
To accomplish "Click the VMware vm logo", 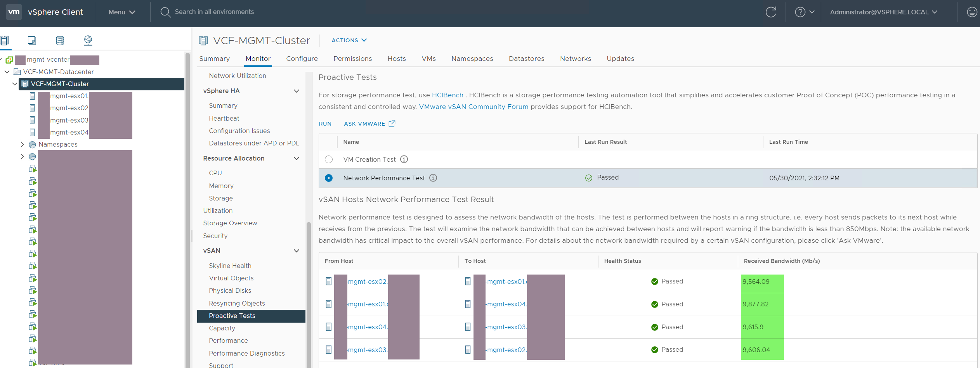I will tap(14, 12).
